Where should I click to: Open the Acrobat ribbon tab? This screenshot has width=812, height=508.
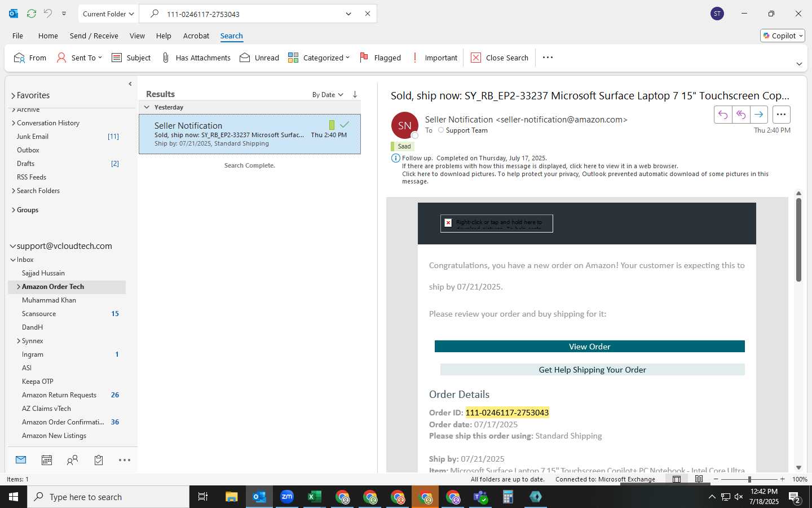point(196,36)
